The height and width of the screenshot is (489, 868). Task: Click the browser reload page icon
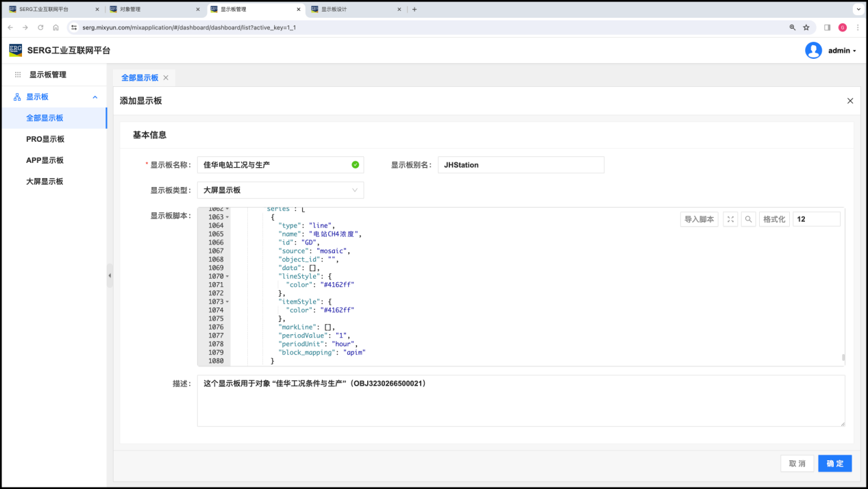[x=40, y=27]
